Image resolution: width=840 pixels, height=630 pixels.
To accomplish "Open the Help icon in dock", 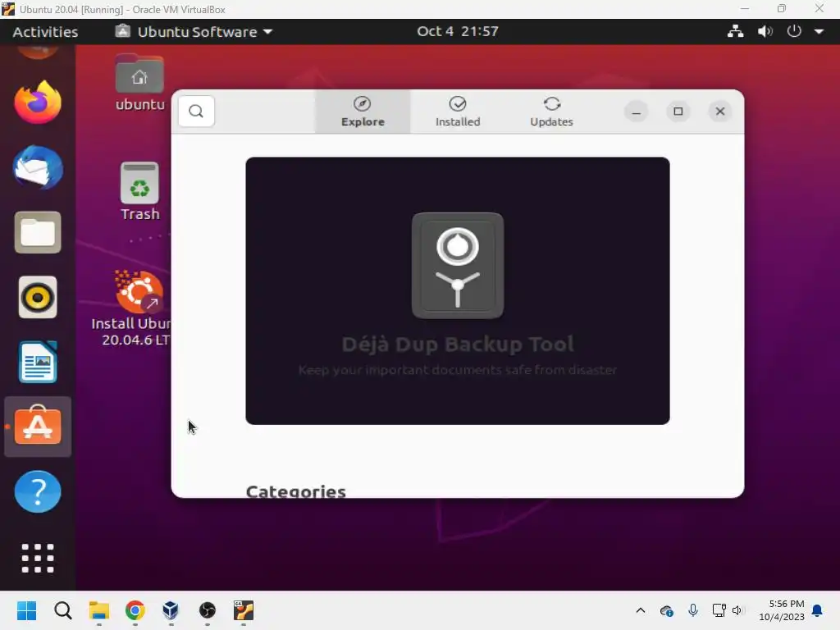I will 38,492.
